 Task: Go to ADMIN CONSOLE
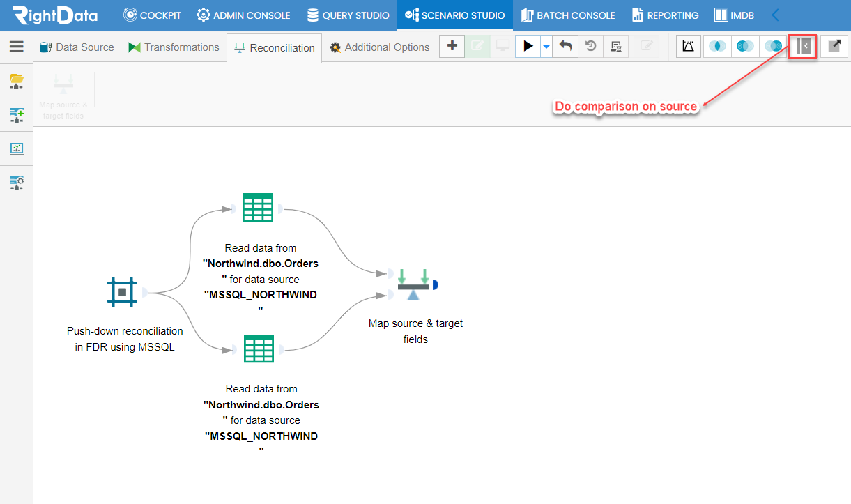[x=244, y=15]
